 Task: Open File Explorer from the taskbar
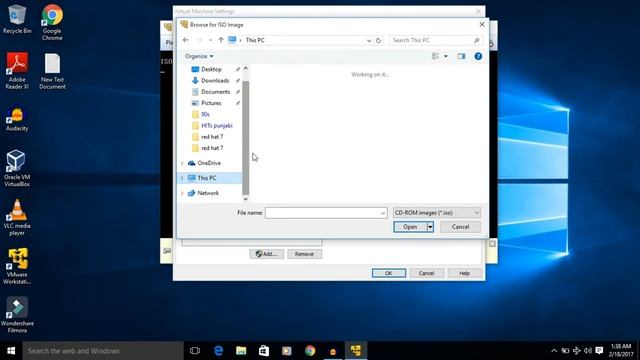tap(241, 351)
